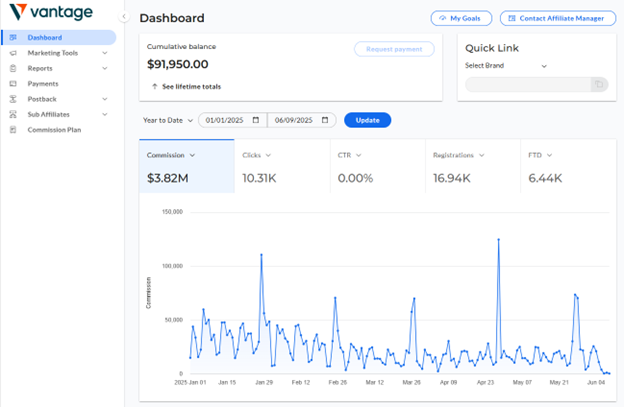This screenshot has width=624, height=407.
Task: Collapse the sidebar with the arrow icon
Action: click(x=124, y=17)
